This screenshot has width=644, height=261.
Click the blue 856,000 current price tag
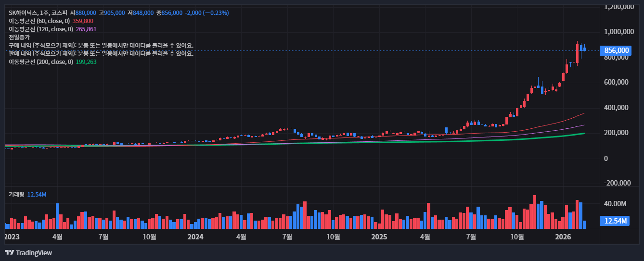tap(616, 50)
